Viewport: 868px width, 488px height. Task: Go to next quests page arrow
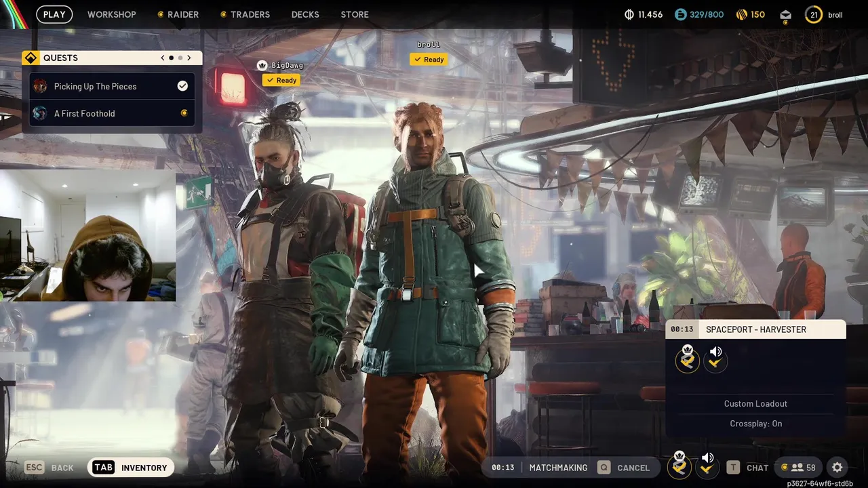click(x=189, y=58)
